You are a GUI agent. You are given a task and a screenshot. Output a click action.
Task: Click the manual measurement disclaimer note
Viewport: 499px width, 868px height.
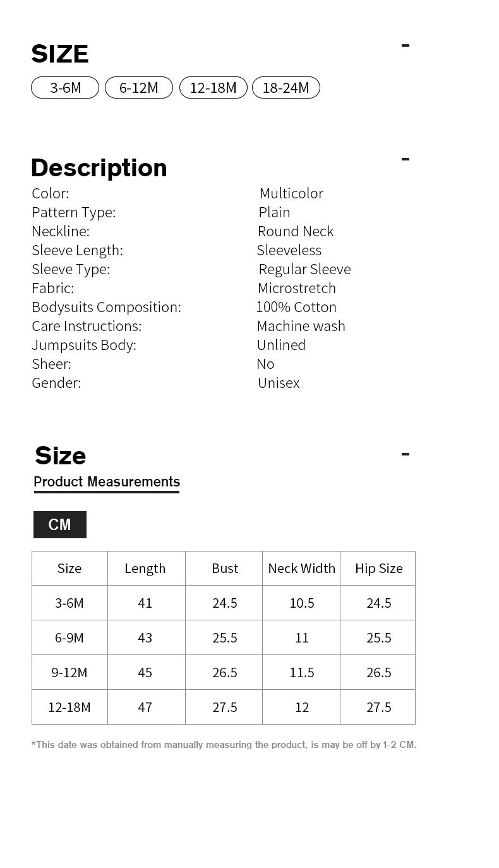coord(224,745)
